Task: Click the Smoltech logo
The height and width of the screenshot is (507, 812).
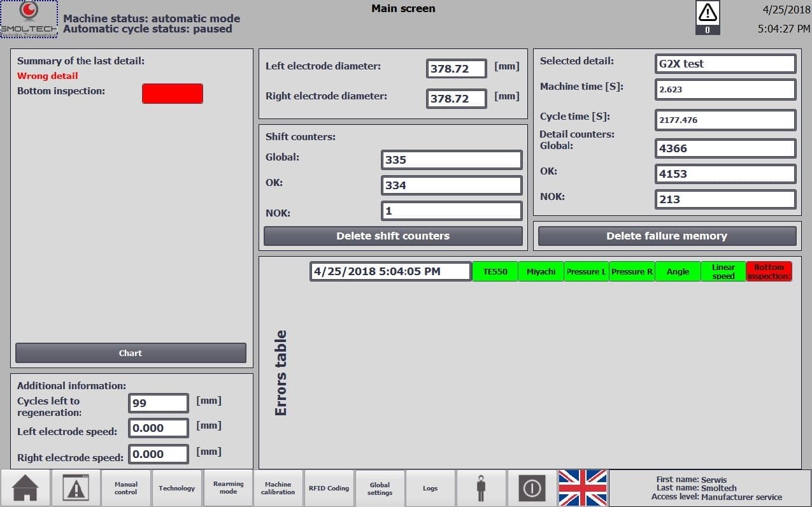Action: point(29,19)
